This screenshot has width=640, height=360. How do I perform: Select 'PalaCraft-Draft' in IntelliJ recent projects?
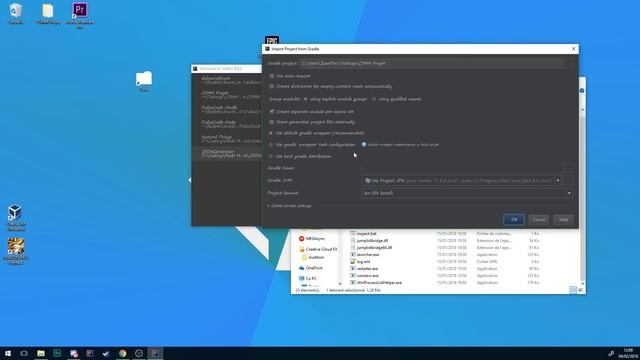click(227, 110)
